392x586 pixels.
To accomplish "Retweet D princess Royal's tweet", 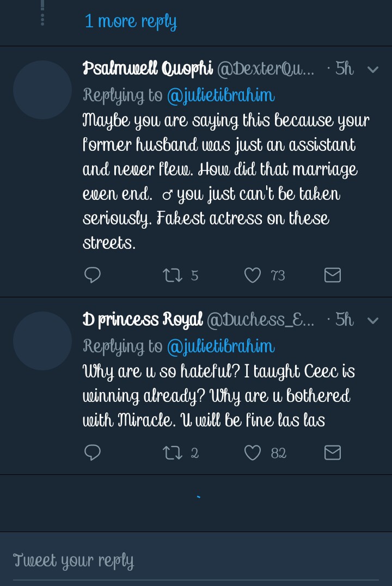I will pos(172,453).
